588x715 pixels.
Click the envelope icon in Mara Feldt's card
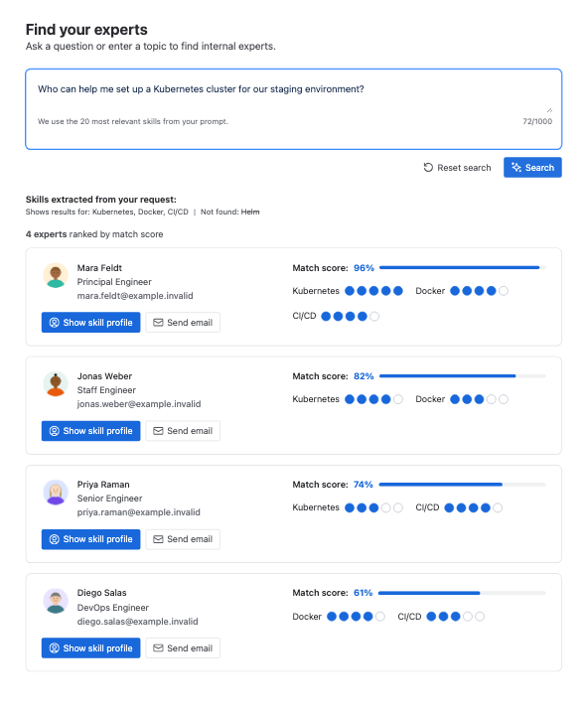click(x=158, y=323)
